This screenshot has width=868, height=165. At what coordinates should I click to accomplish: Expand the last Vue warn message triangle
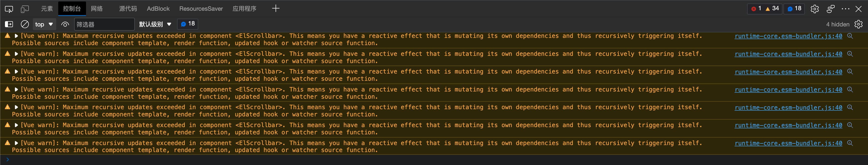[x=16, y=143]
